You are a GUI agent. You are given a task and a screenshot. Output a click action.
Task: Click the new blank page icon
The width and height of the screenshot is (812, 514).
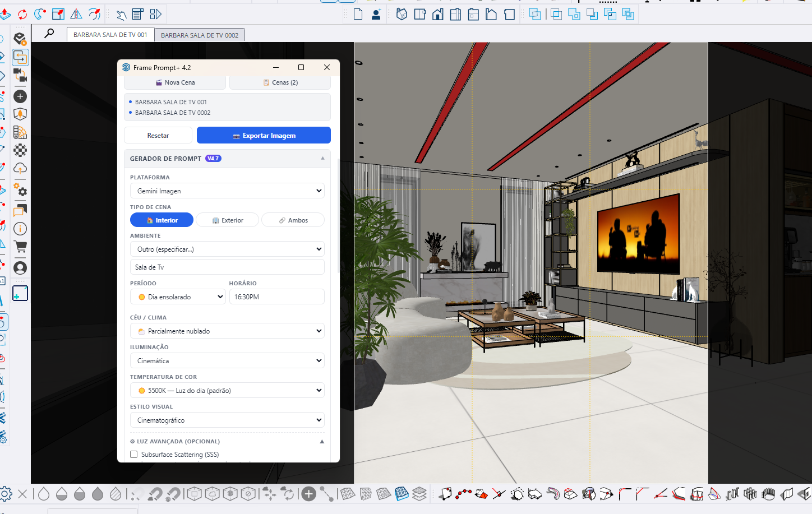(x=358, y=14)
